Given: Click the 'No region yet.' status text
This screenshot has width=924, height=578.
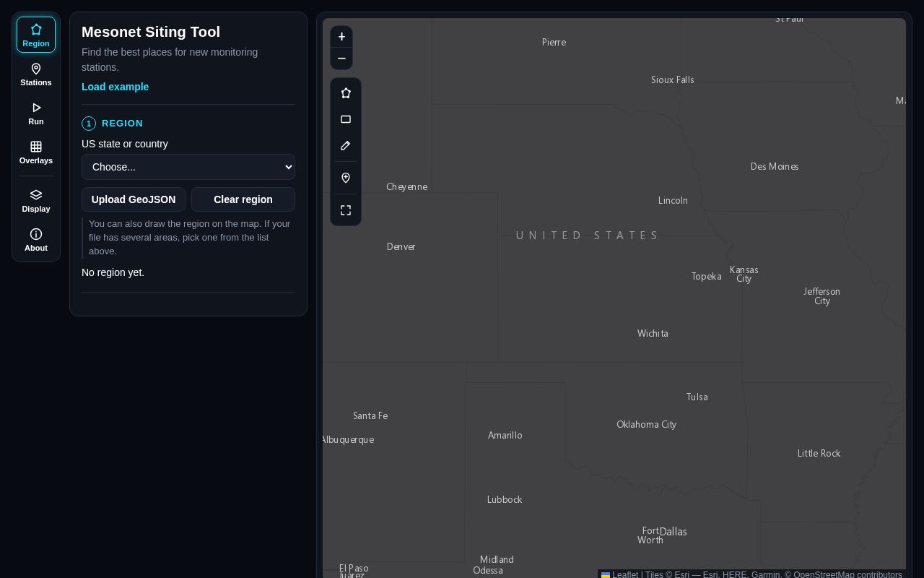Looking at the screenshot, I should (x=113, y=272).
